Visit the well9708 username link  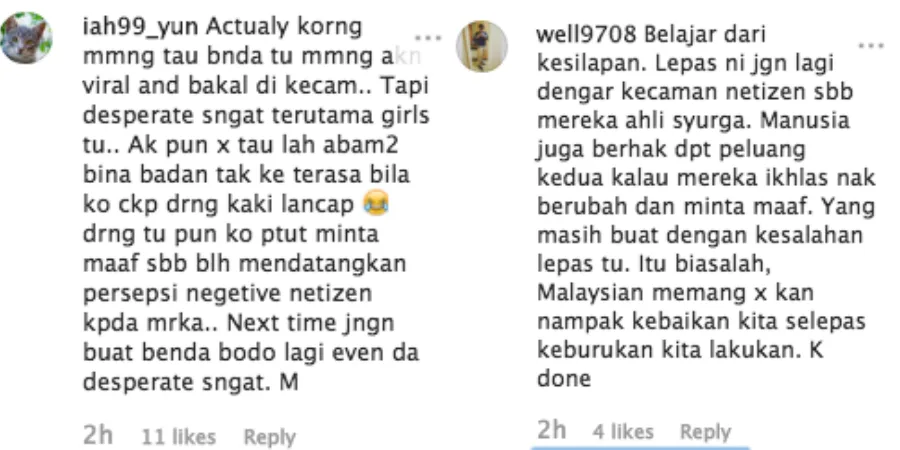point(586,36)
